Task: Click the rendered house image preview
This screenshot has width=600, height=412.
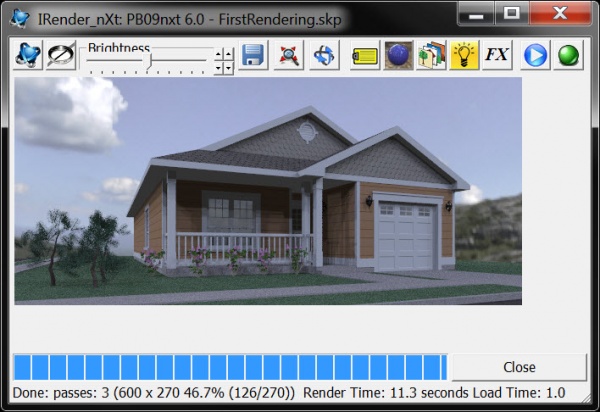Action: (x=268, y=191)
